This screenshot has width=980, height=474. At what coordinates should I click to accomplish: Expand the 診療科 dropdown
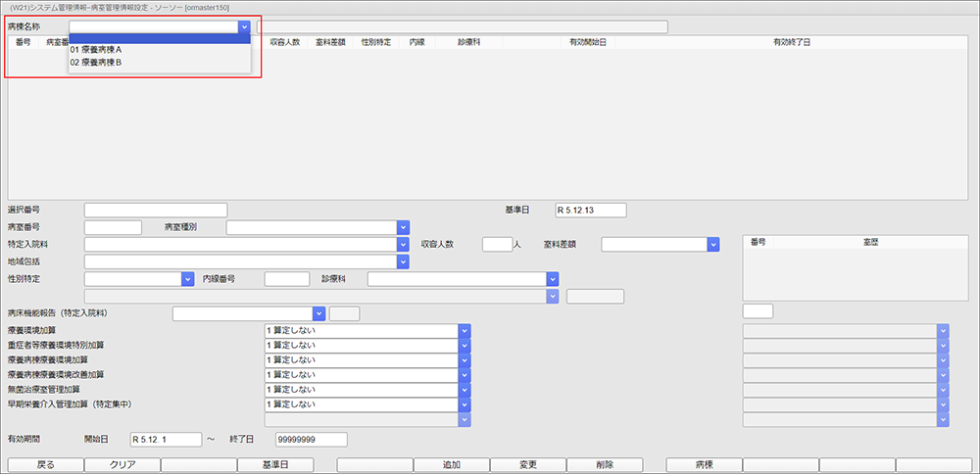tap(553, 279)
